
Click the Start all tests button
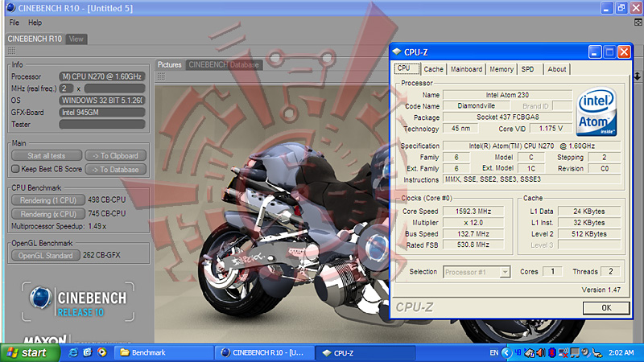coord(47,155)
